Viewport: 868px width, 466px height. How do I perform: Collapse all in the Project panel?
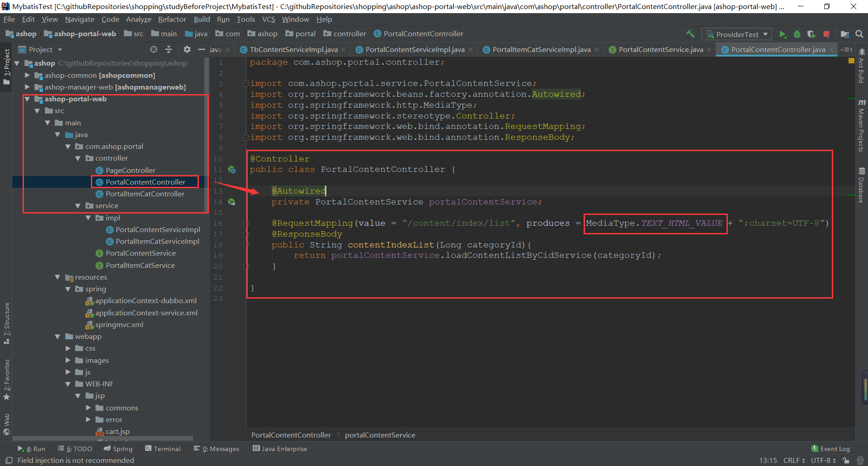click(x=169, y=49)
